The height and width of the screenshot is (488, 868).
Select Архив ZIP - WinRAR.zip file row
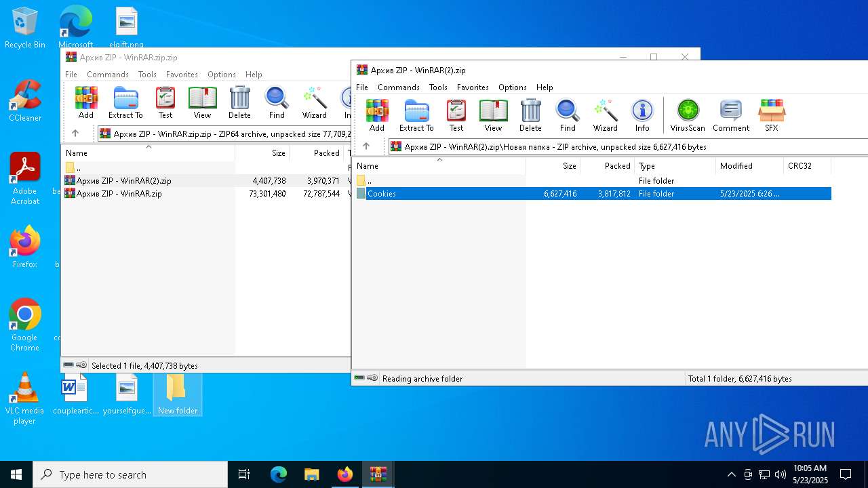pos(207,194)
